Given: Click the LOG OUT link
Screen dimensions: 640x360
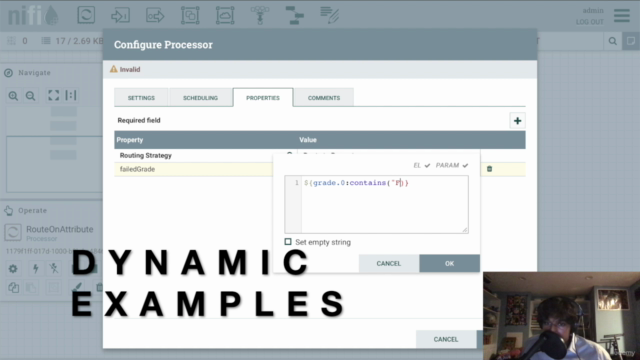Looking at the screenshot, I should point(589,22).
